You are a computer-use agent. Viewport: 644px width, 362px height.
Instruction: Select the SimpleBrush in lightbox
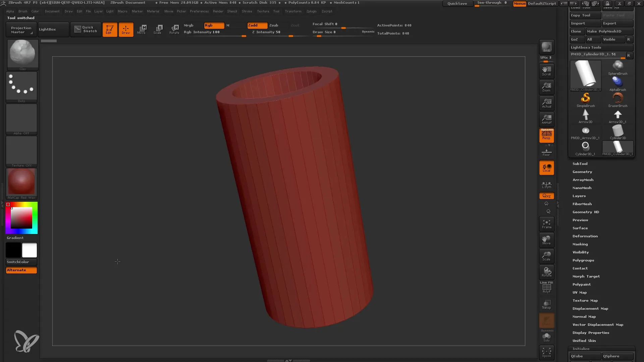click(x=585, y=98)
